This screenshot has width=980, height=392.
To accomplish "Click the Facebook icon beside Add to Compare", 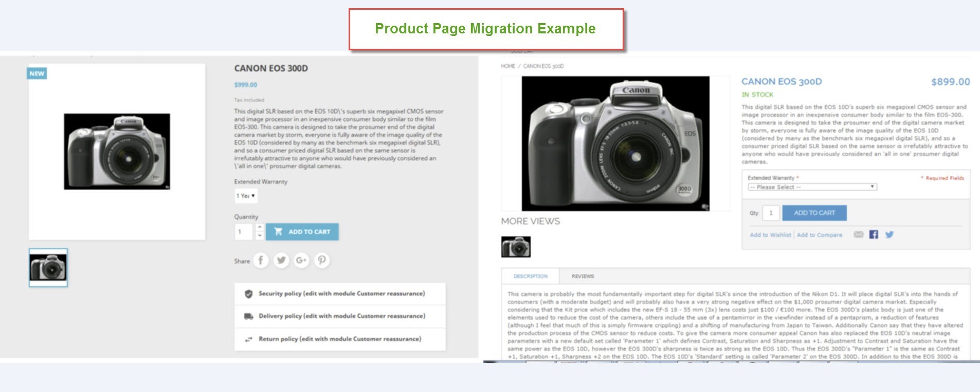I will (874, 234).
